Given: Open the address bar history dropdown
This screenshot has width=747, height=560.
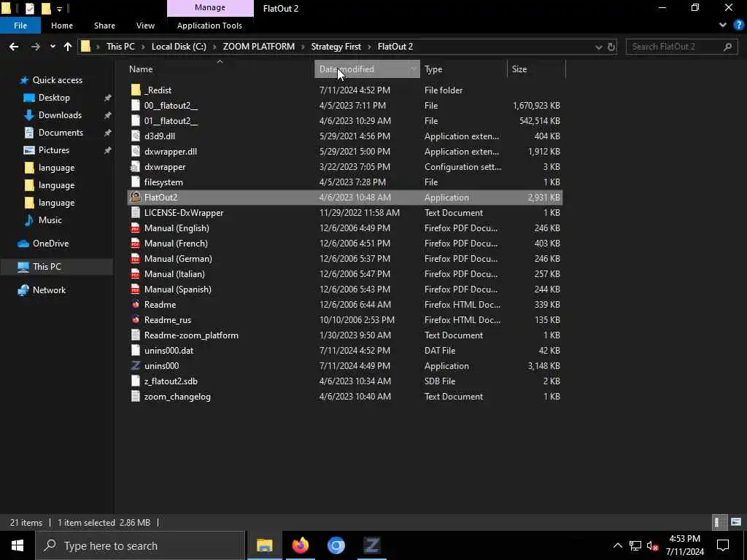Looking at the screenshot, I should click(598, 47).
